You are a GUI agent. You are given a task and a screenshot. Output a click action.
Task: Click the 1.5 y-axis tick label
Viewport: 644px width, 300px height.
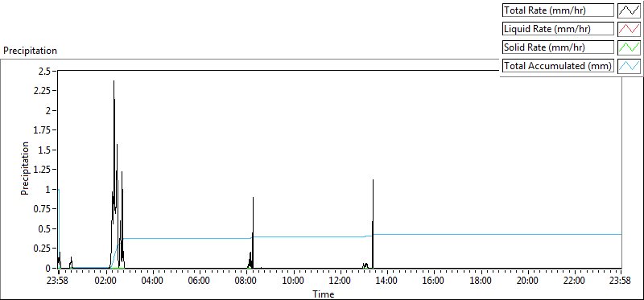point(45,150)
